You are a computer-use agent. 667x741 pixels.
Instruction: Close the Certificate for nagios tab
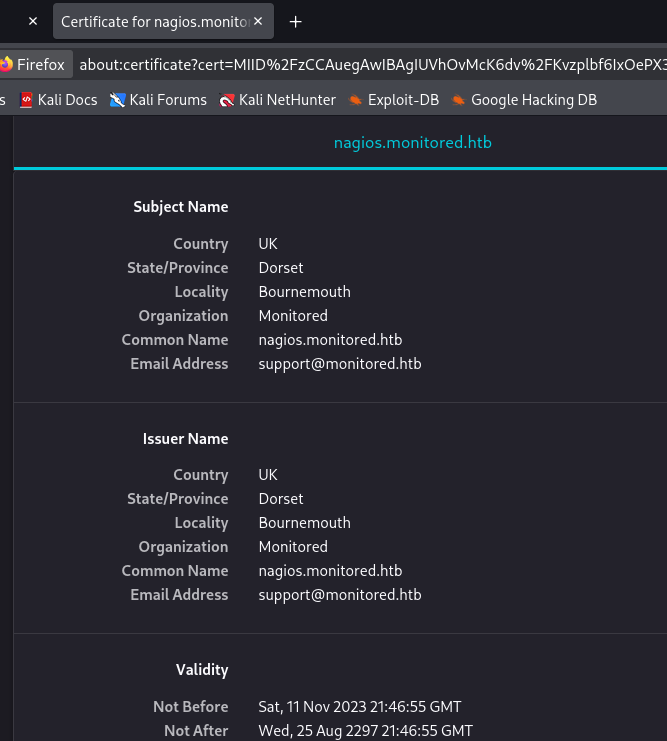(258, 21)
